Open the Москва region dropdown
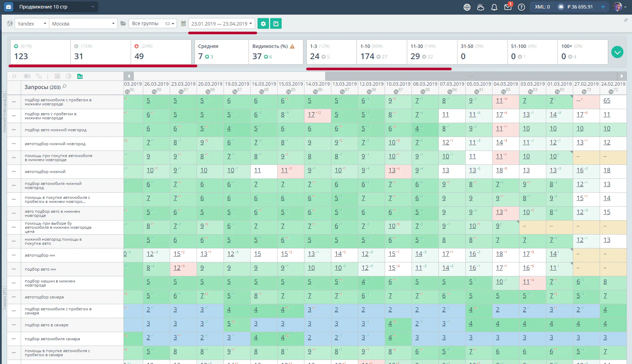632x364 pixels. coord(83,23)
